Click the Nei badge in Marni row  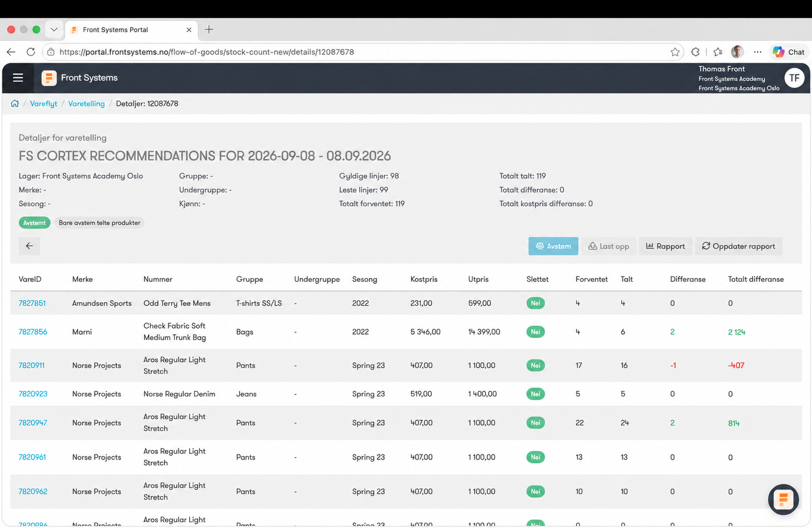point(535,332)
